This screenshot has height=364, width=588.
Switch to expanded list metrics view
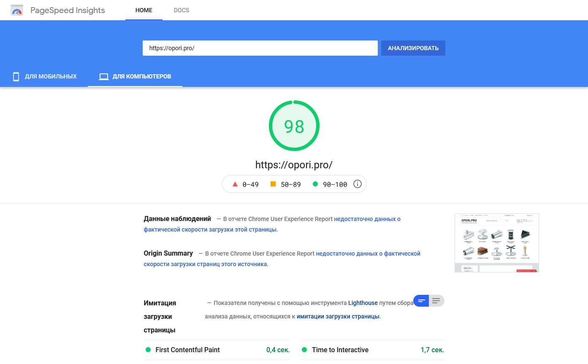[436, 301]
